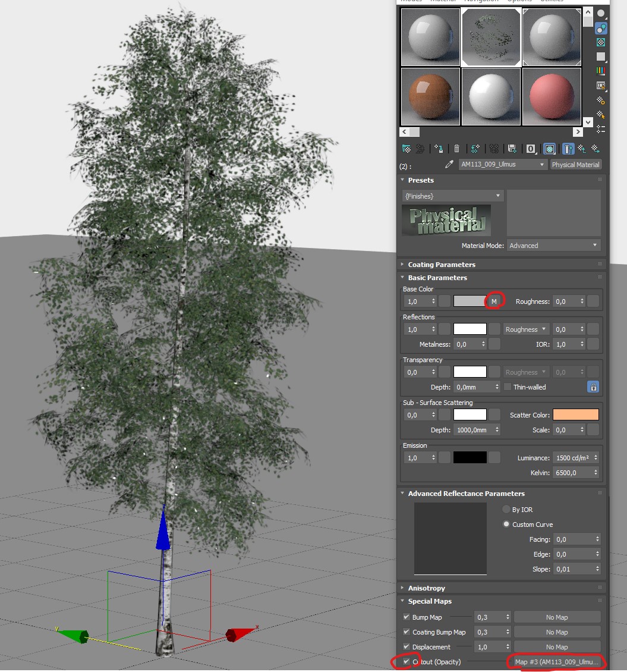
Task: Click sample slots scroll-right arrow
Action: [x=578, y=132]
